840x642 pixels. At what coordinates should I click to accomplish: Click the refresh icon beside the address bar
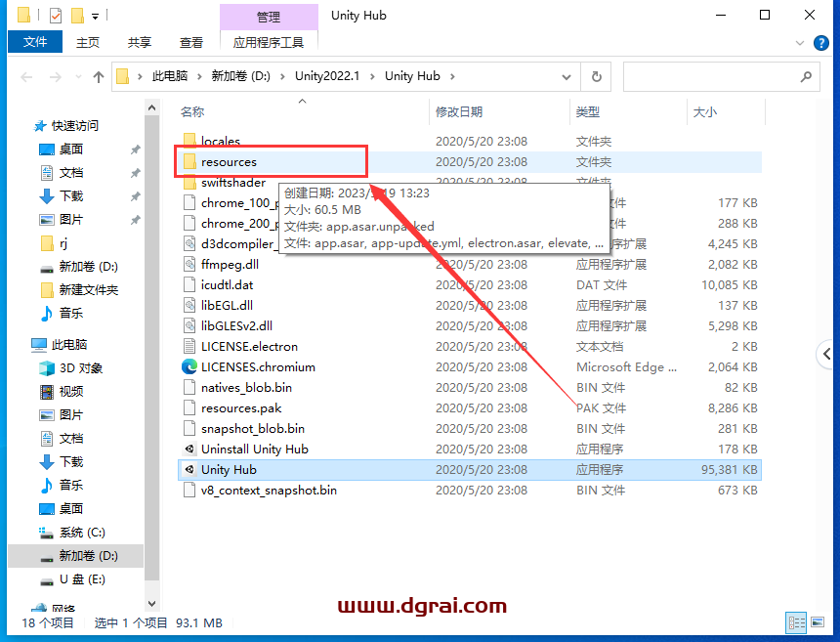[x=597, y=76]
